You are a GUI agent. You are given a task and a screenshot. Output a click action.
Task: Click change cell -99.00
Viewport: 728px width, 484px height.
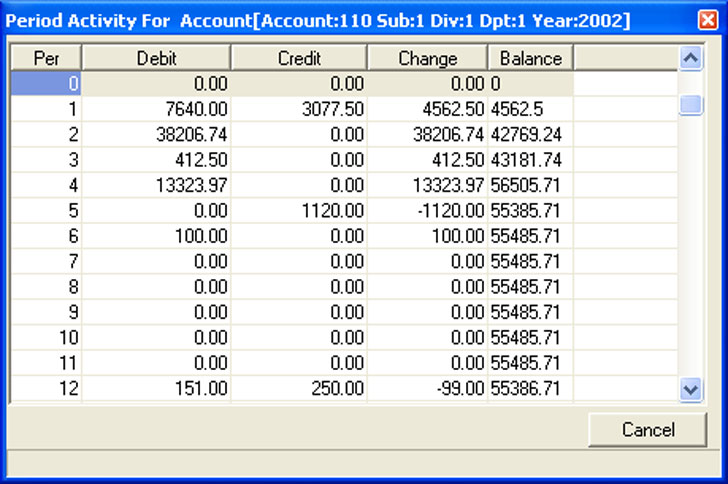click(428, 388)
